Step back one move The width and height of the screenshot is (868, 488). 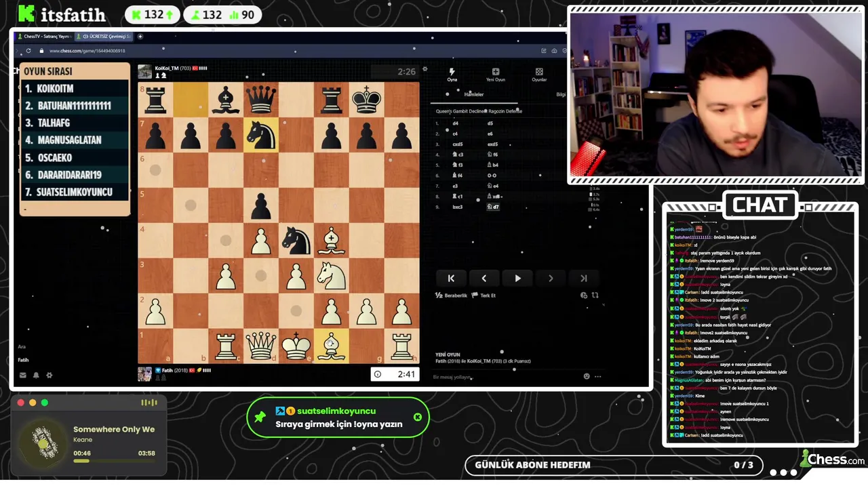coord(484,278)
